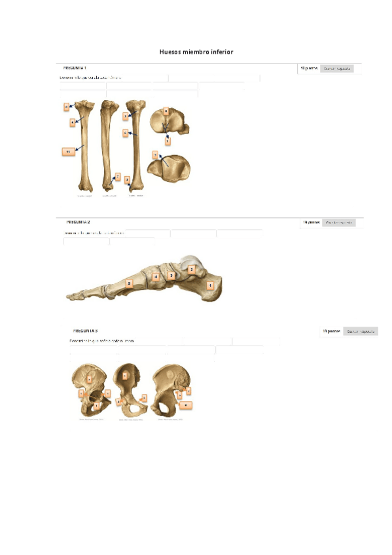
Task: Select marker 5 on the metatarsal bone
Action: click(129, 283)
